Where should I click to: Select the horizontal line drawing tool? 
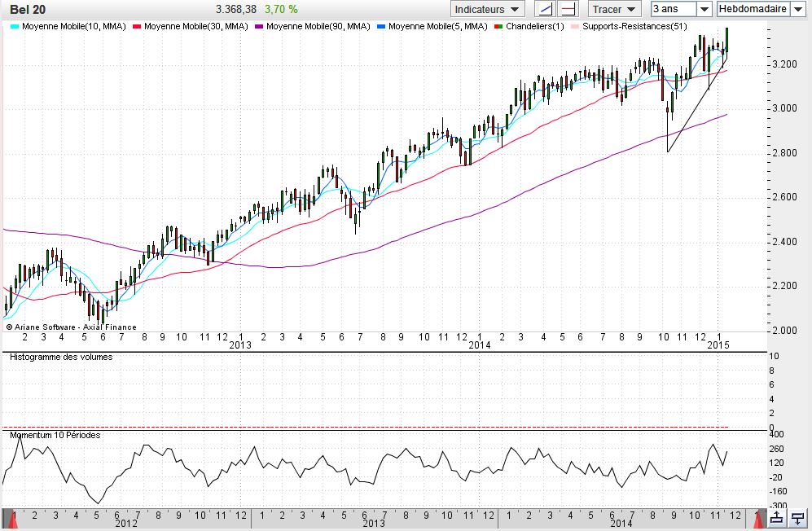click(568, 9)
